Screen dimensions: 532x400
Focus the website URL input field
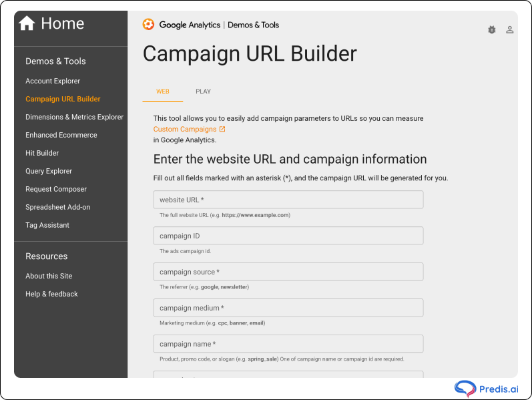click(x=288, y=200)
